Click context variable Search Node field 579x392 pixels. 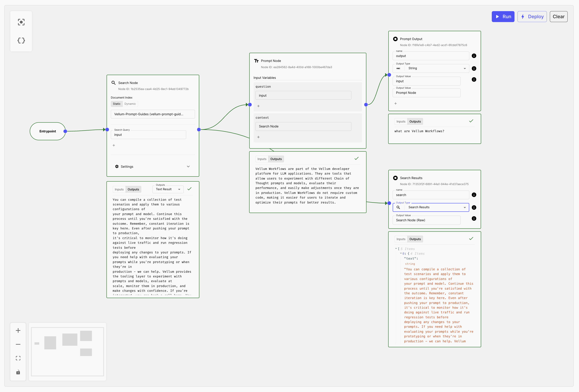(x=303, y=126)
